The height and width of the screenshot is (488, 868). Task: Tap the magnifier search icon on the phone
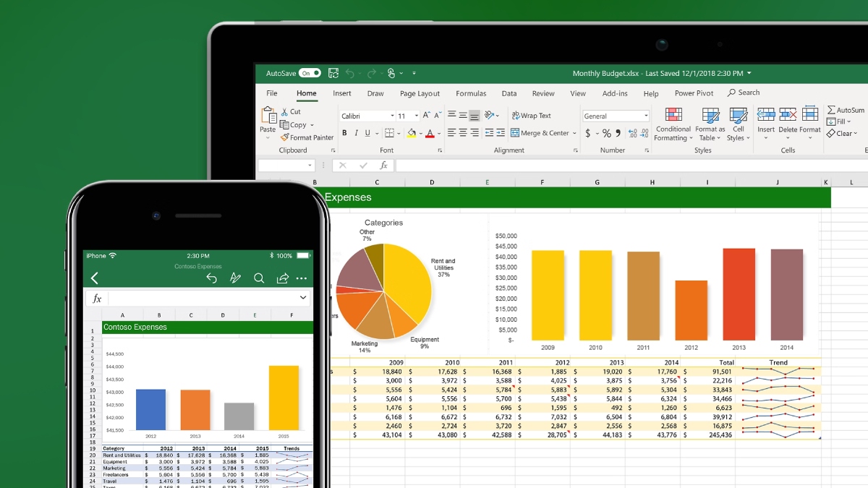click(259, 278)
